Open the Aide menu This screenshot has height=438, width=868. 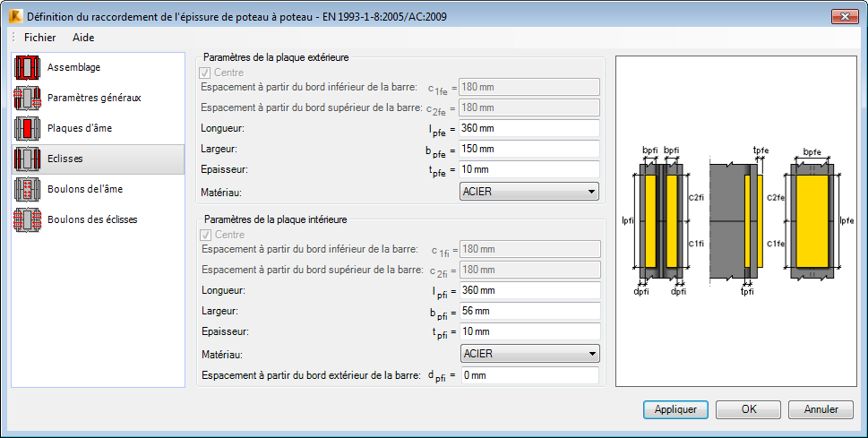pos(83,38)
